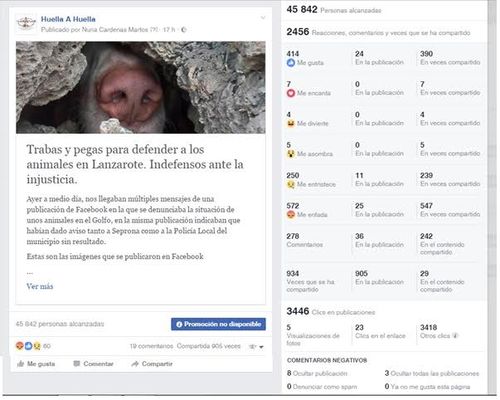Click the Huella A Huella page avatar
The height and width of the screenshot is (400, 500).
[x=26, y=23]
